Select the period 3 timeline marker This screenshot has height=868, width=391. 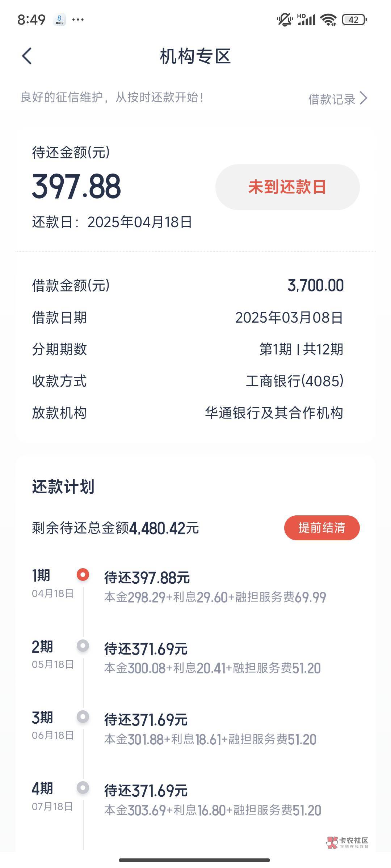pos(83,716)
